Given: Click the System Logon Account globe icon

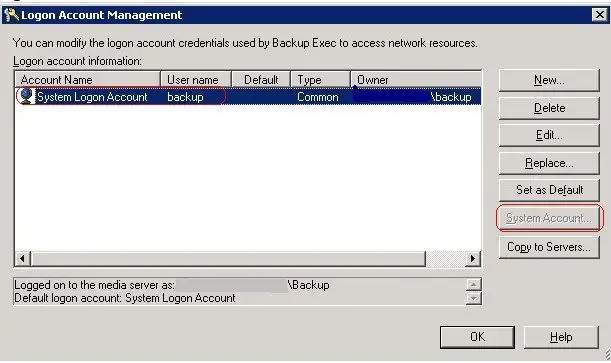Looking at the screenshot, I should coord(26,96).
